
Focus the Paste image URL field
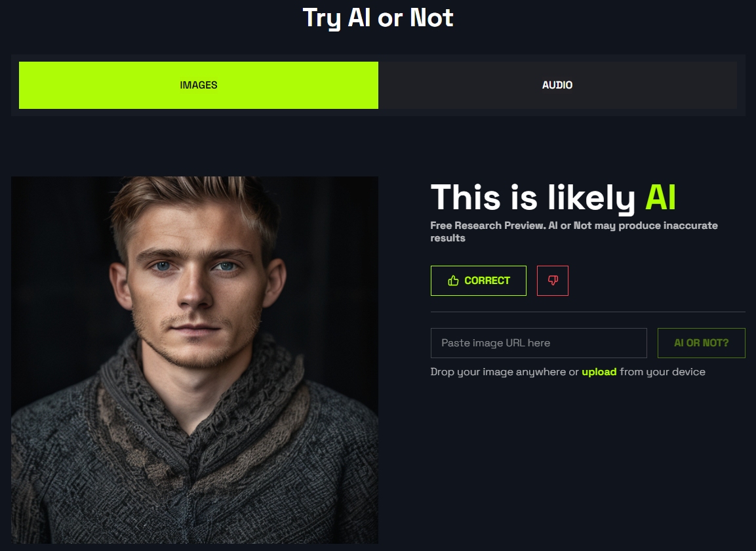tap(538, 343)
